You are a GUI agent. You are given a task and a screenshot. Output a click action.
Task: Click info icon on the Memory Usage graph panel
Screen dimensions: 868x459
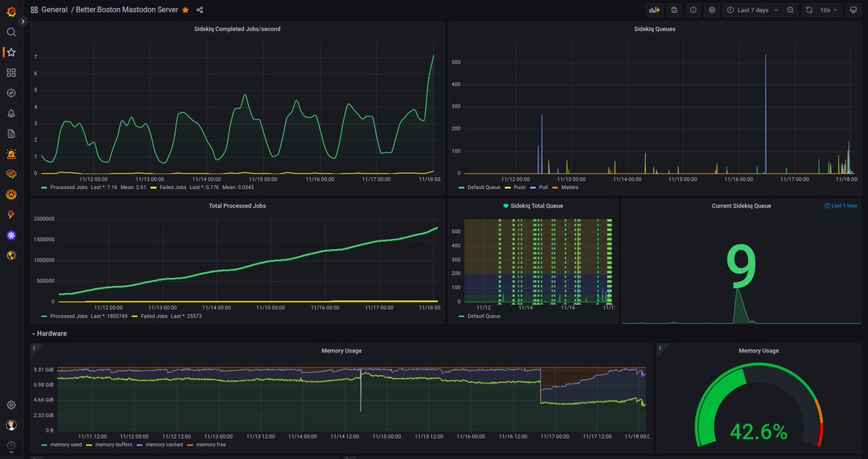(33, 348)
